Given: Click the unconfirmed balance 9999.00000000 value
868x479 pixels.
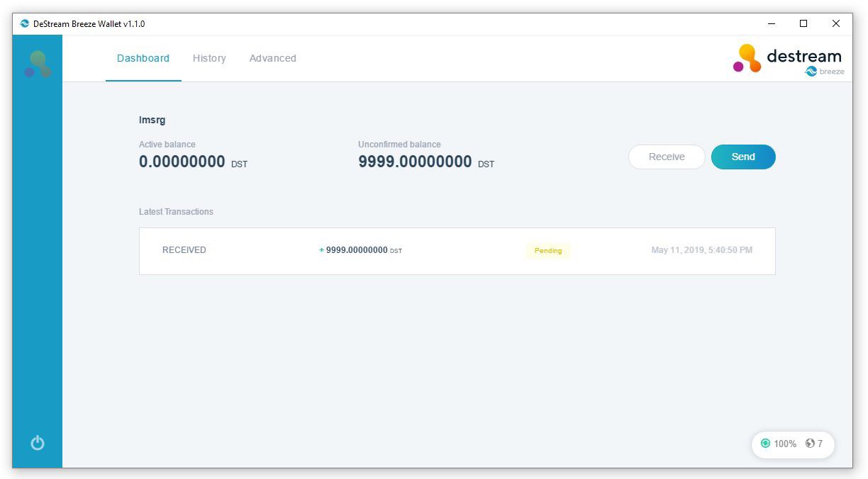Looking at the screenshot, I should point(415,162).
